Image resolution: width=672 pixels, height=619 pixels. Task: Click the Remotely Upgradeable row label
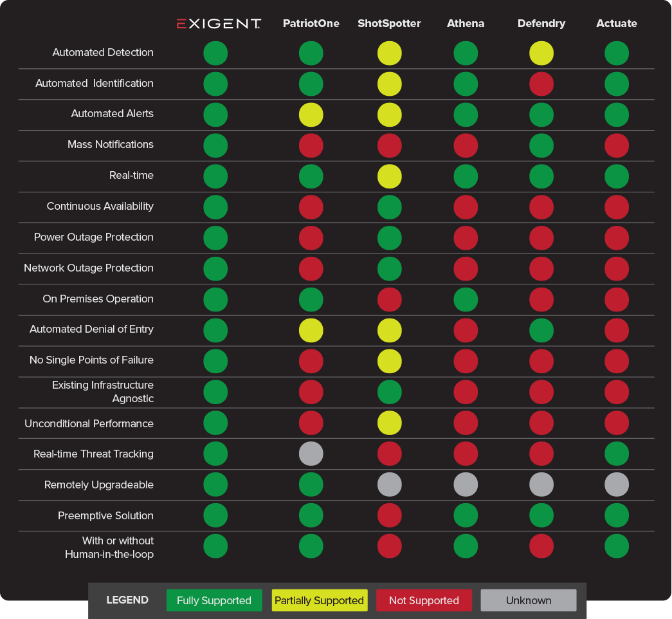coord(99,485)
